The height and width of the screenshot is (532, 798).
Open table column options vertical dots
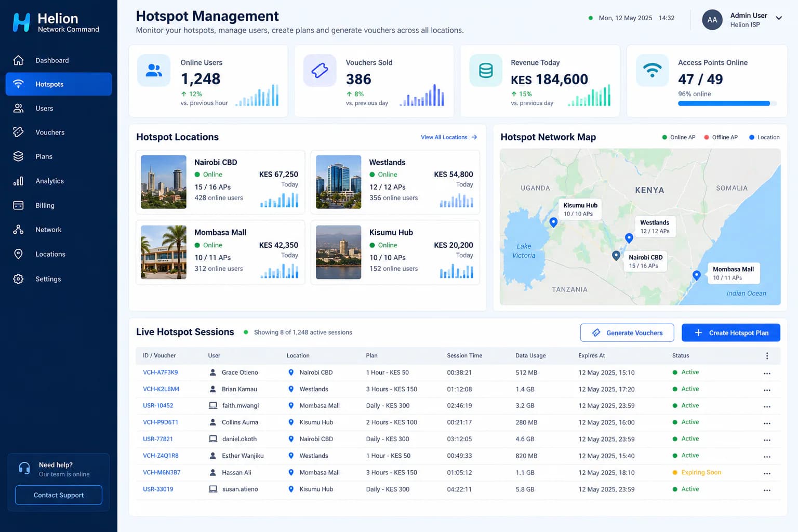click(767, 356)
